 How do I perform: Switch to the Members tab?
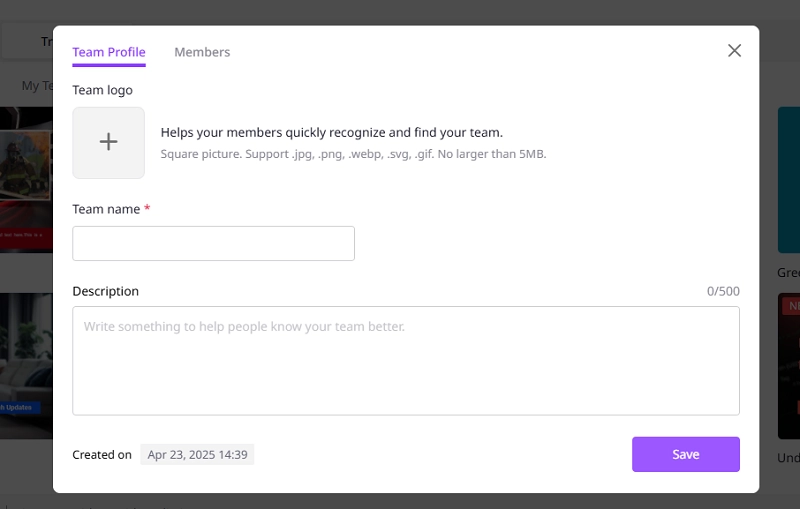[x=202, y=52]
